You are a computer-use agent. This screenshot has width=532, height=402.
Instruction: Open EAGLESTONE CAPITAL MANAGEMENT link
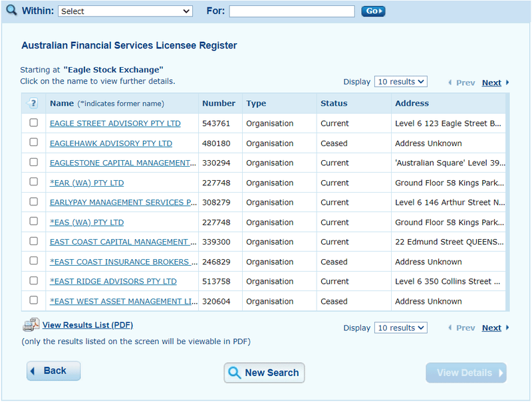tap(123, 163)
